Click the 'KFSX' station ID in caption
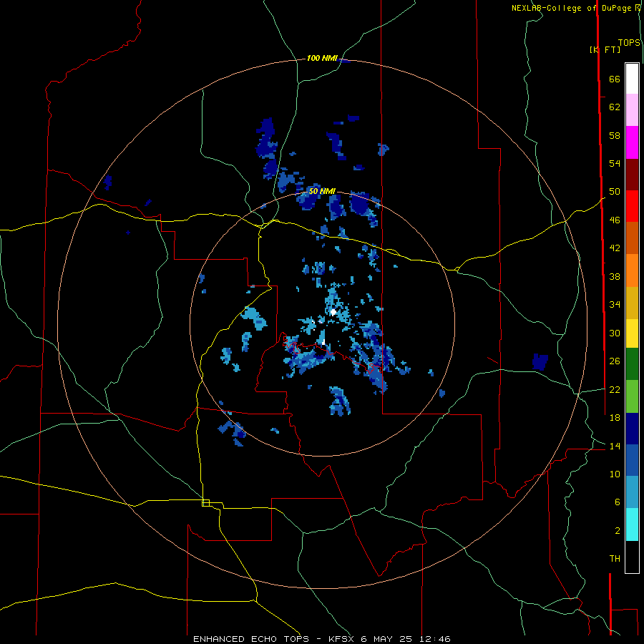The height and width of the screenshot is (644, 644). pos(342,639)
